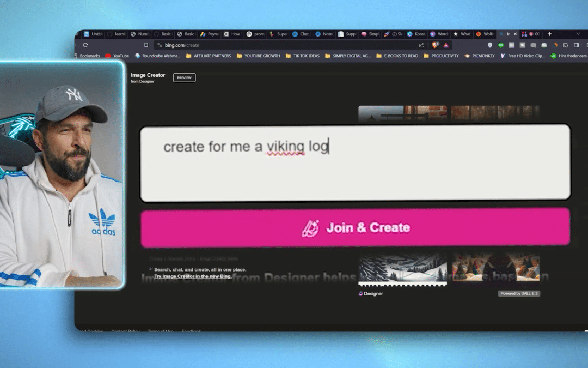Click the pink Join & Create button
Viewport: 588px width, 368px height.
coord(355,227)
